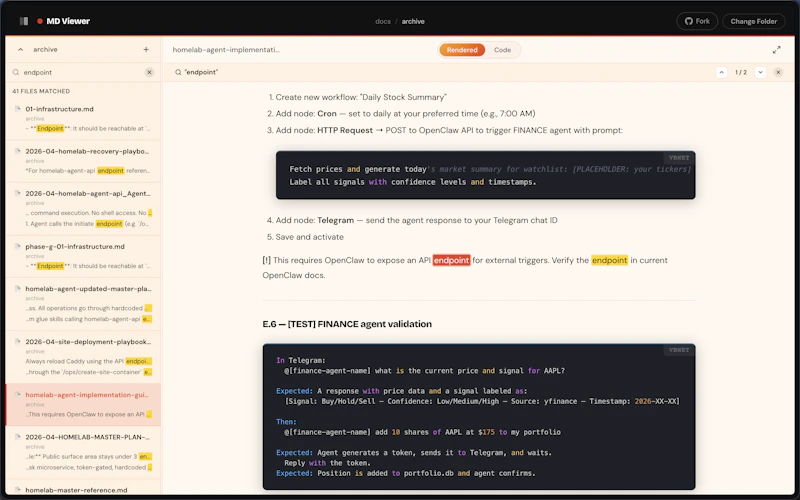Open the docs breadcrumb
The width and height of the screenshot is (800, 500).
[383, 21]
